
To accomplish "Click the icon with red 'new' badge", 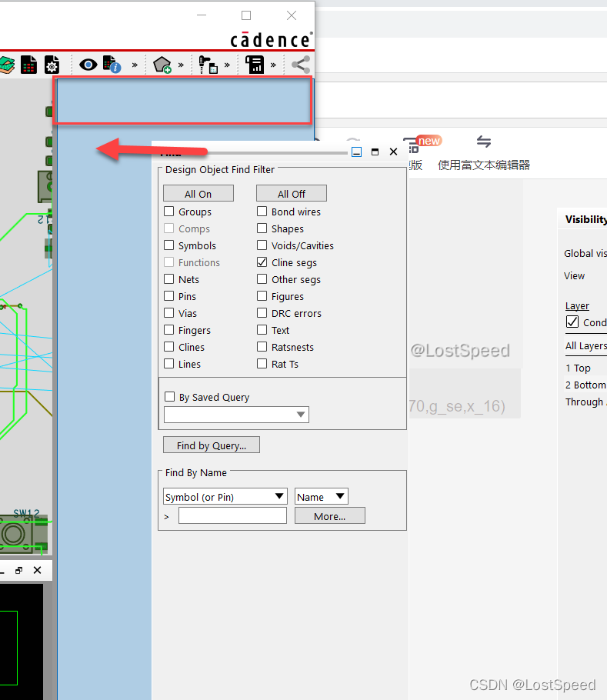I will (422, 144).
